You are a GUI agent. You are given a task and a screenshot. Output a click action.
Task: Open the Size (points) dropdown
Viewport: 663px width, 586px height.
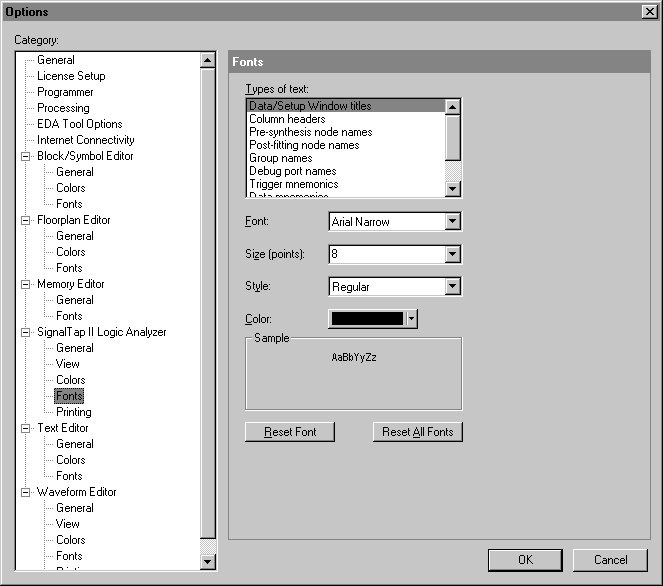(452, 254)
